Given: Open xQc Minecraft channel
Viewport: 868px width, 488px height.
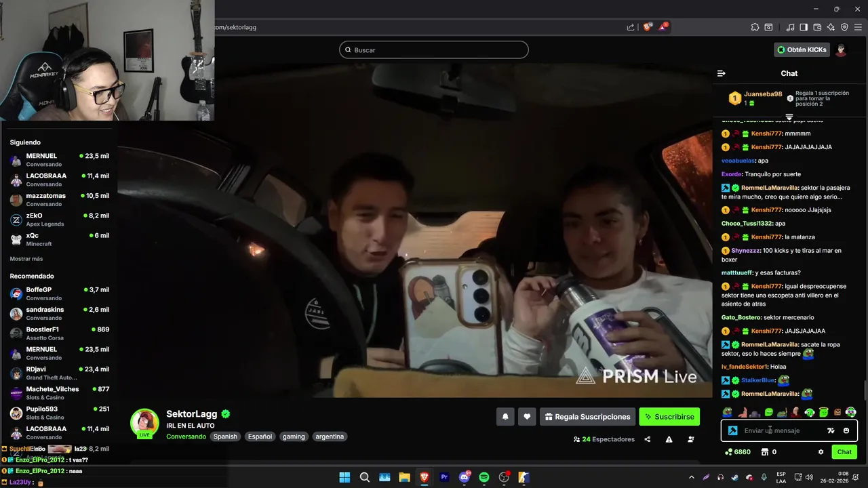Looking at the screenshot, I should coord(59,239).
